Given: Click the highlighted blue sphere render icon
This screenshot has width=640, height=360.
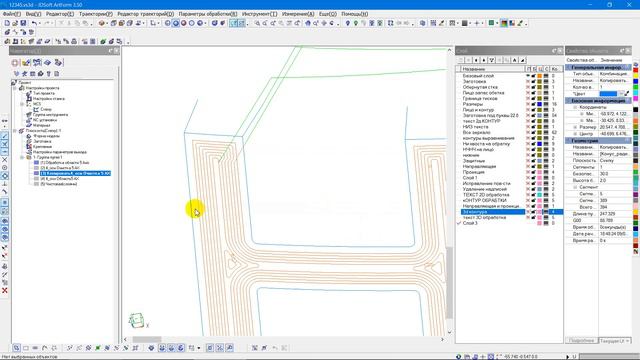Looking at the screenshot, I should [x=176, y=23].
